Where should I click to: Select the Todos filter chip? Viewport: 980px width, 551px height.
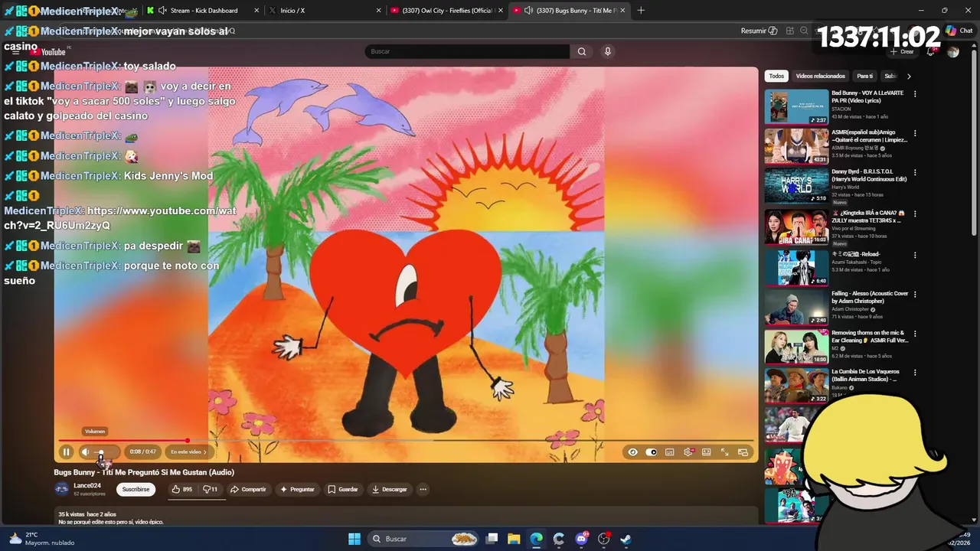[776, 76]
